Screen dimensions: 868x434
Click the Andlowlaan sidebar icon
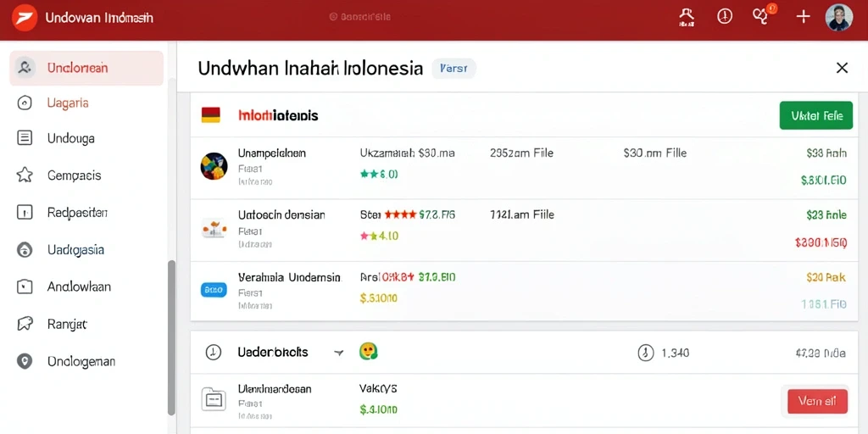(25, 287)
